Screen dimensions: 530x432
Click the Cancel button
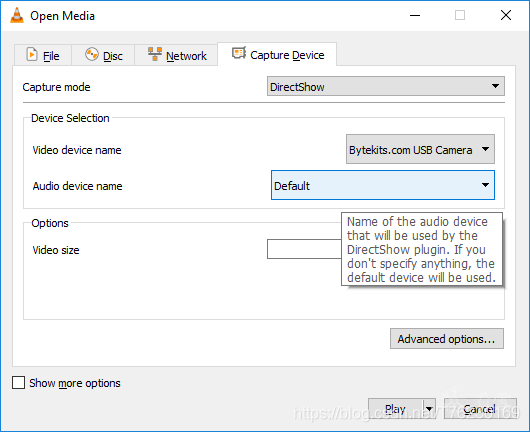click(480, 409)
